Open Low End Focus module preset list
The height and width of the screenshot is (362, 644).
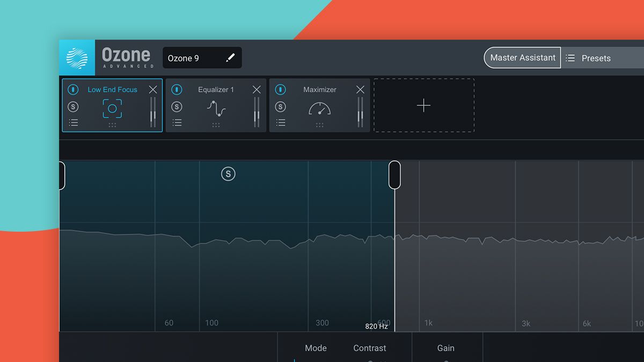click(74, 123)
